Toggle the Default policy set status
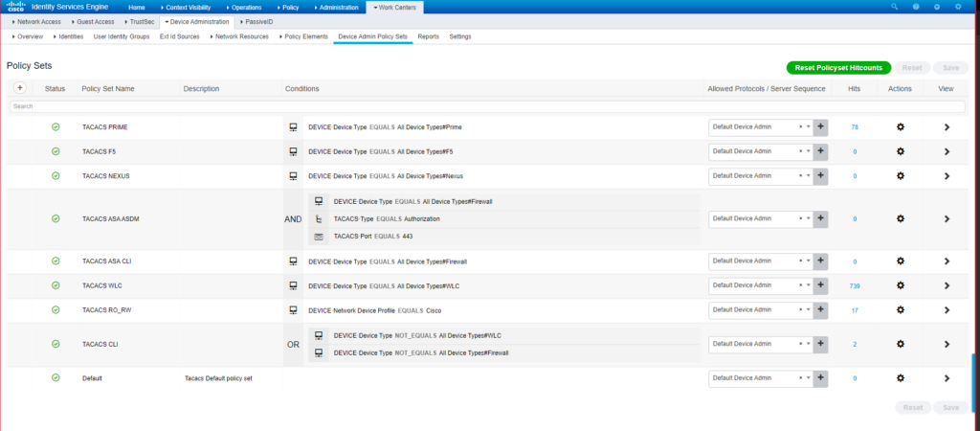980x431 pixels. click(56, 378)
